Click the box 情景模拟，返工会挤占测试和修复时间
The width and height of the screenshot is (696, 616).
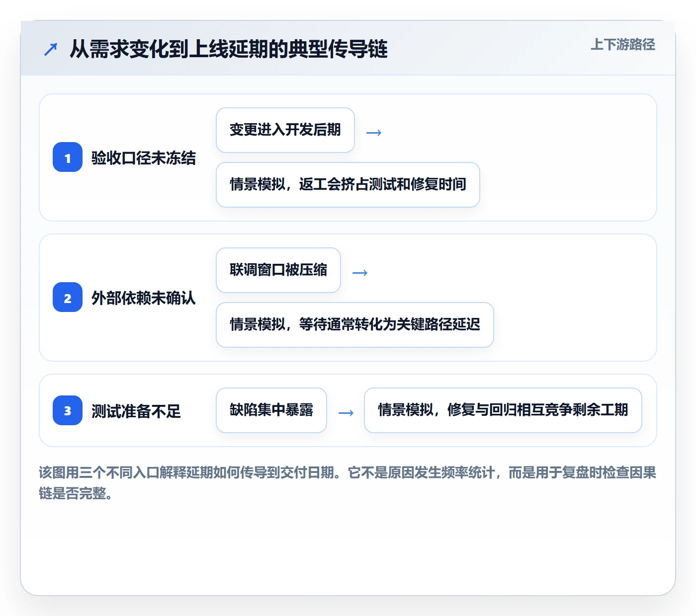[348, 185]
